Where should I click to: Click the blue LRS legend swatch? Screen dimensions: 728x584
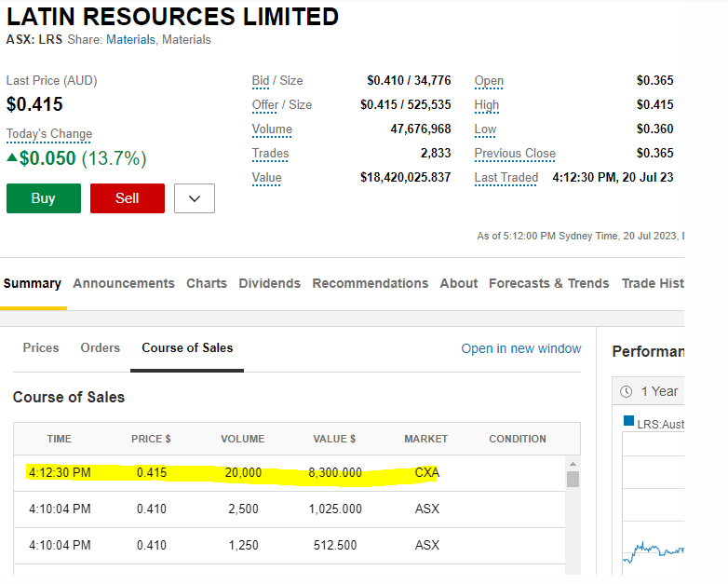coord(628,421)
